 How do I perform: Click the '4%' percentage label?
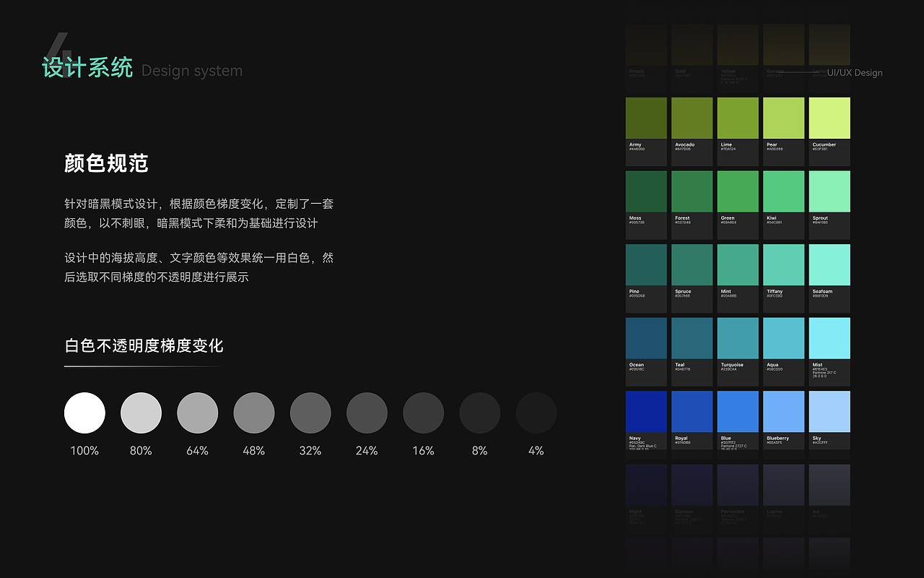(x=536, y=451)
